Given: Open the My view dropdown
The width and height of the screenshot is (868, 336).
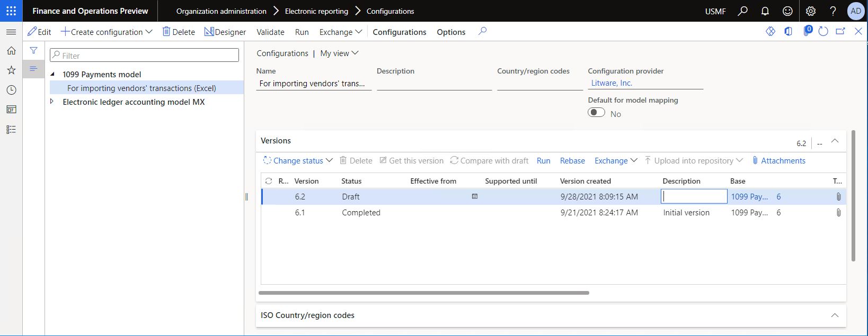Looking at the screenshot, I should click(340, 53).
